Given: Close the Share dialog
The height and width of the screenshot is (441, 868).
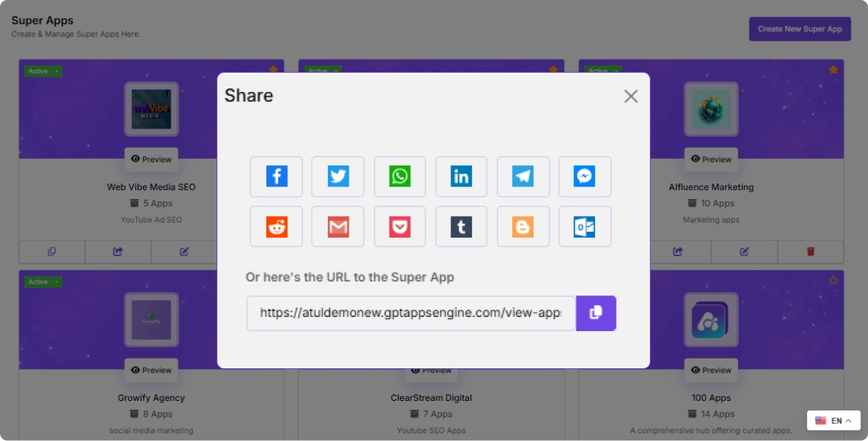Looking at the screenshot, I should click(x=631, y=97).
